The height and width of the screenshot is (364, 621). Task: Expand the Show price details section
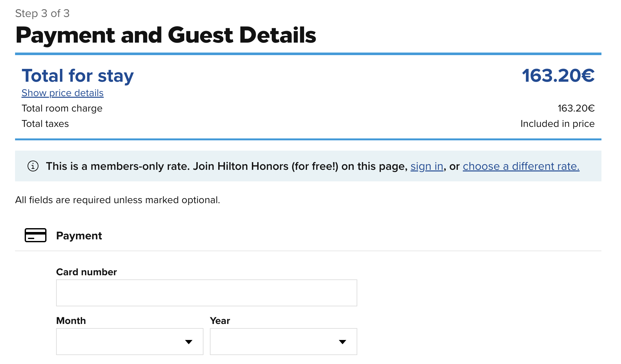pos(62,93)
